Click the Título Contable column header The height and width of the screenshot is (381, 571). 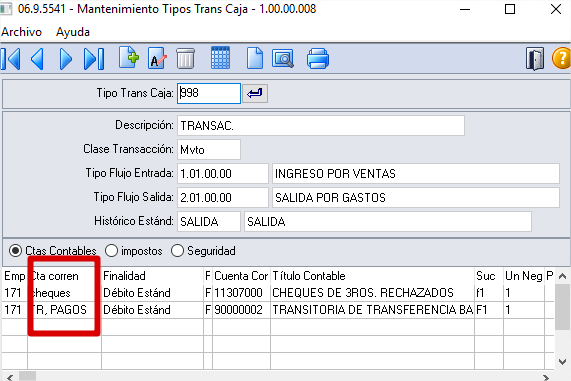(372, 276)
